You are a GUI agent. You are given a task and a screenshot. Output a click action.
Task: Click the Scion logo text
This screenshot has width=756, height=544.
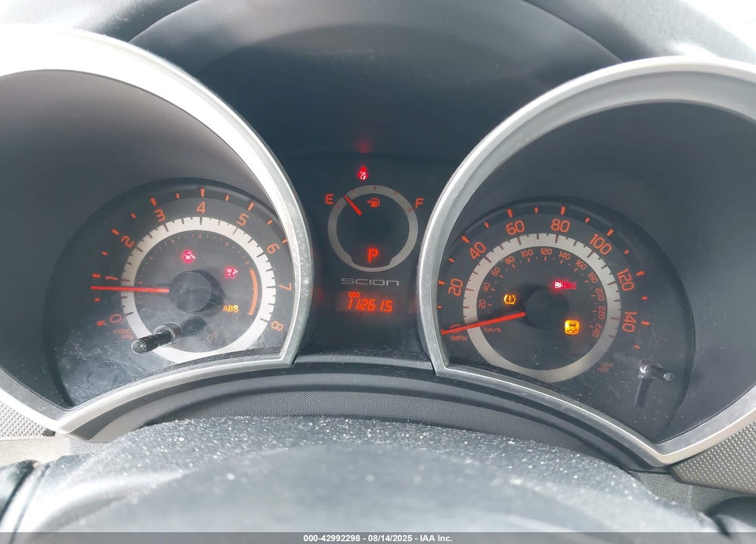point(370,283)
